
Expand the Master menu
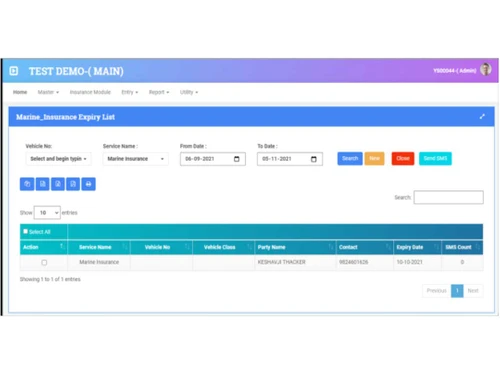click(x=48, y=92)
